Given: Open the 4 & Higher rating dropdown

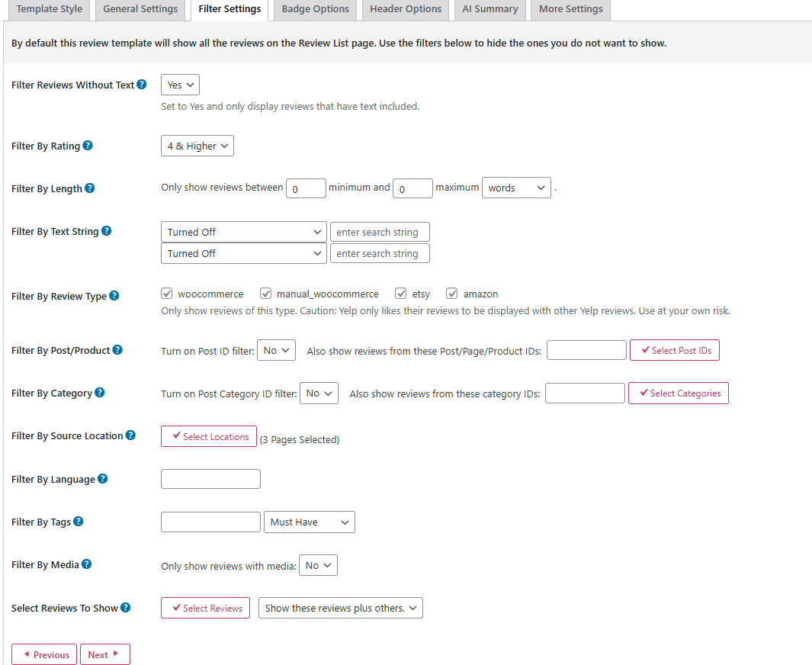Looking at the screenshot, I should (x=197, y=146).
